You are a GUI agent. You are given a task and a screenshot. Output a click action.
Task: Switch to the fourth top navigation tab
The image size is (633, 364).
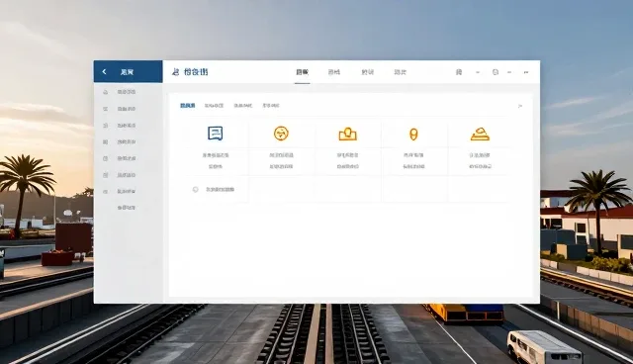tap(400, 72)
